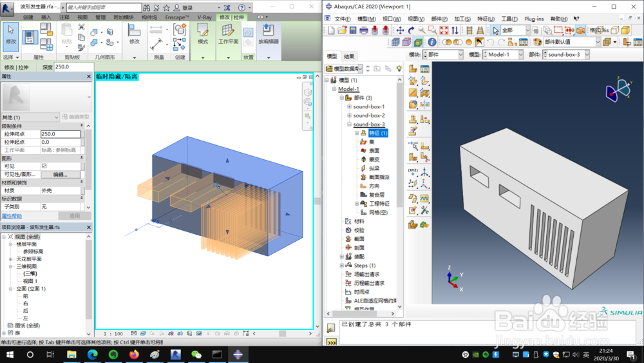Click the Abaqus Open file folder icon

(342, 30)
